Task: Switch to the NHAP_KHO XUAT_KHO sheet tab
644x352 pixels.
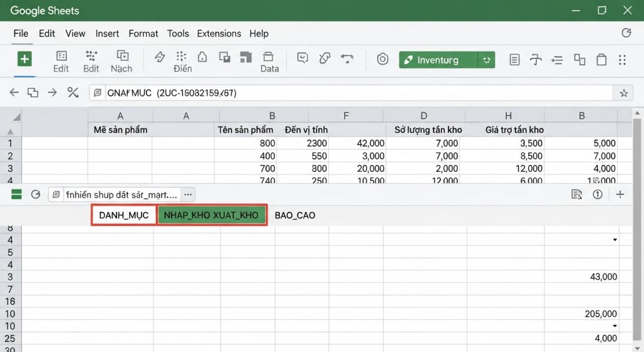Action: [x=211, y=215]
